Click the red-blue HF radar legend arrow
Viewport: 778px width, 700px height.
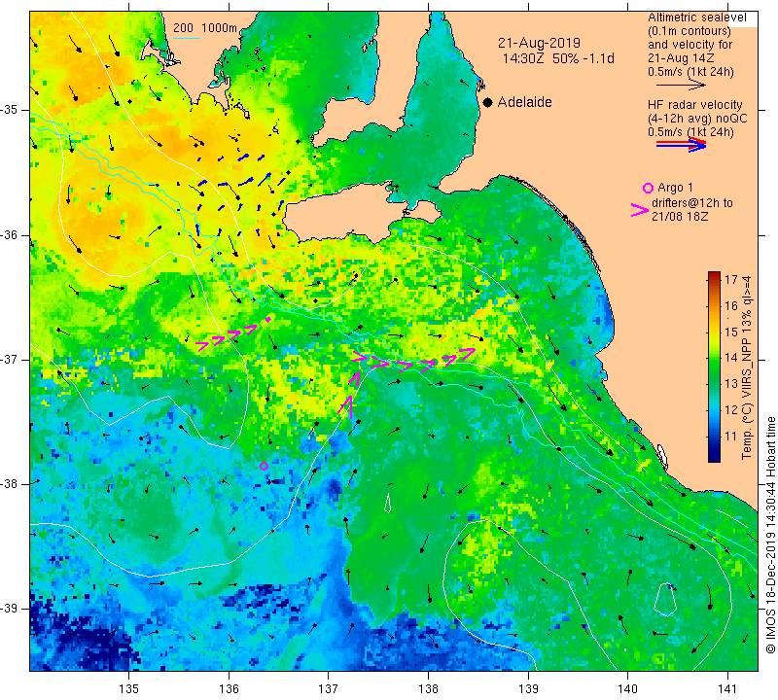pyautogui.click(x=681, y=145)
